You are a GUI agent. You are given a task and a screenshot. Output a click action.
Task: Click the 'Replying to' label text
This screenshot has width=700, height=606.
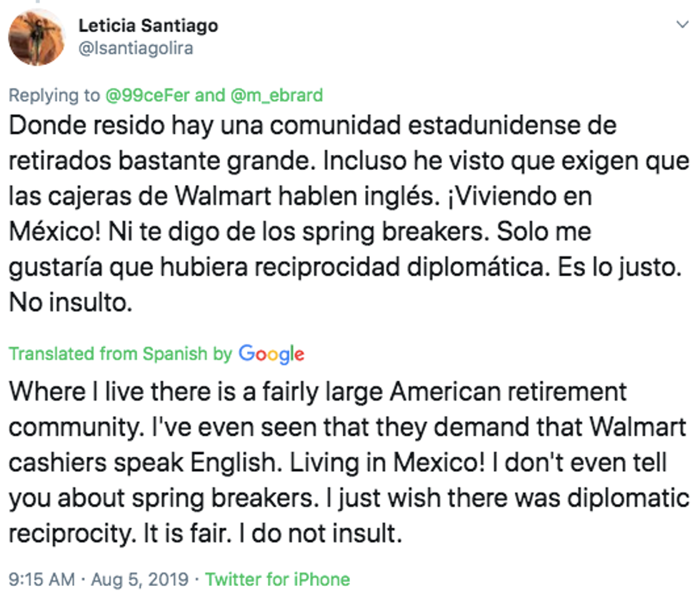click(x=53, y=95)
